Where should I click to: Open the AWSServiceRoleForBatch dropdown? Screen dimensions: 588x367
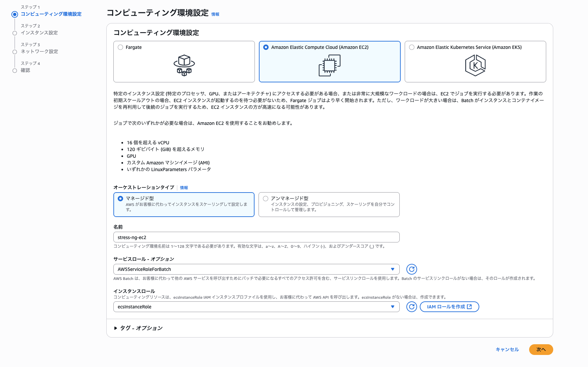click(x=257, y=269)
